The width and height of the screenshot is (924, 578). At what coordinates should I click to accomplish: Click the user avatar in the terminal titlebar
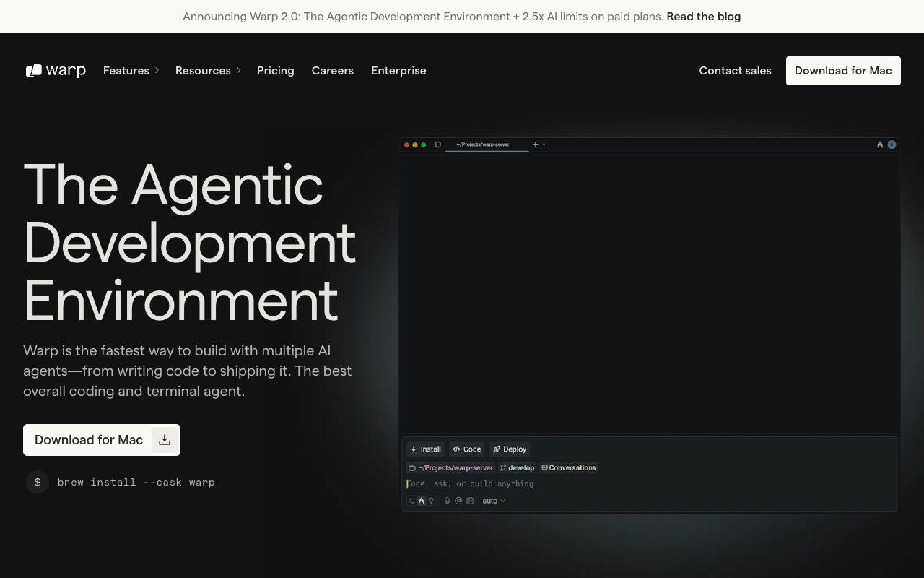(892, 144)
